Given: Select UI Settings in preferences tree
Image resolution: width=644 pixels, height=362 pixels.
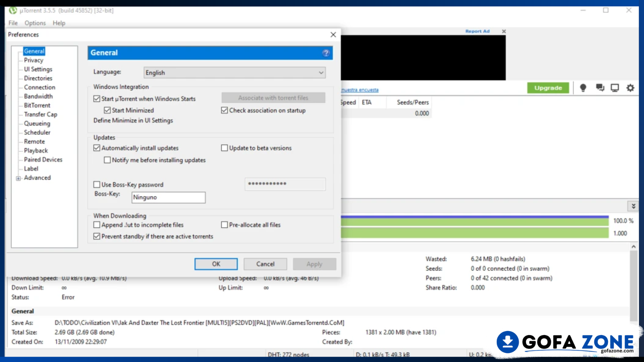Looking at the screenshot, I should (38, 69).
